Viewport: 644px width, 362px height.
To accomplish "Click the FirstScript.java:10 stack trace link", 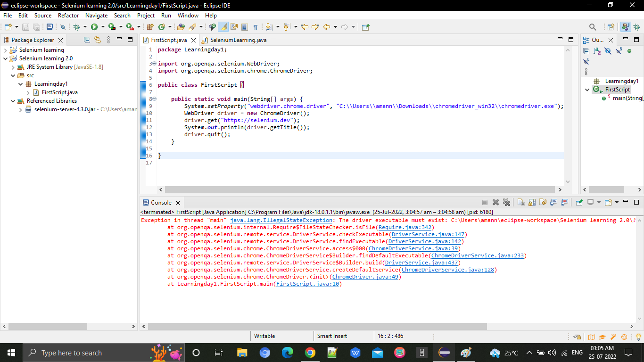I will click(x=307, y=284).
